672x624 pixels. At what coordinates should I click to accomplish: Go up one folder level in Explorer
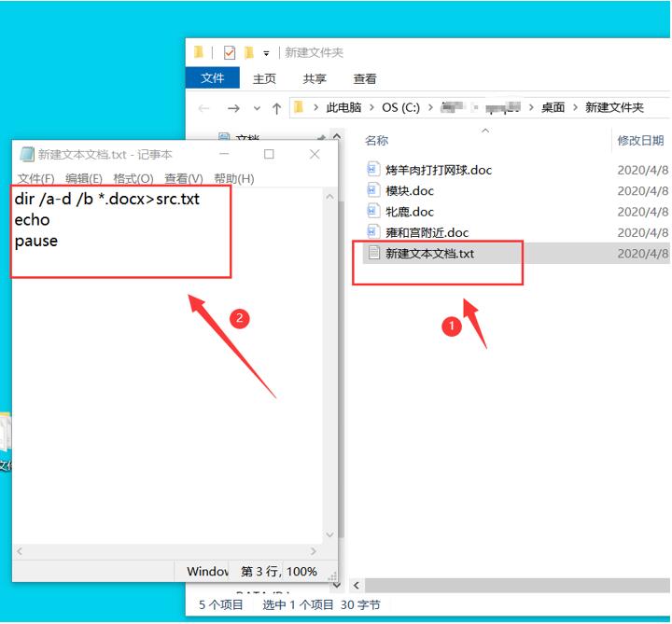pos(277,108)
